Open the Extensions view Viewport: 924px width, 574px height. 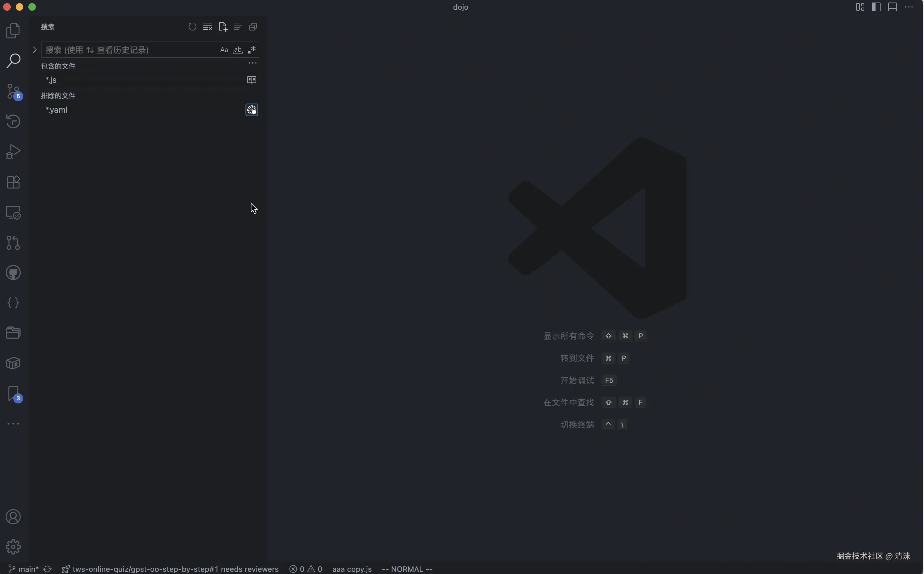point(13,182)
